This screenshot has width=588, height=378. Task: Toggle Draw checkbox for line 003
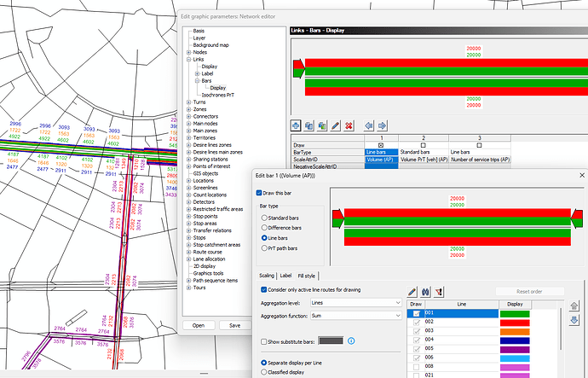coord(416,331)
